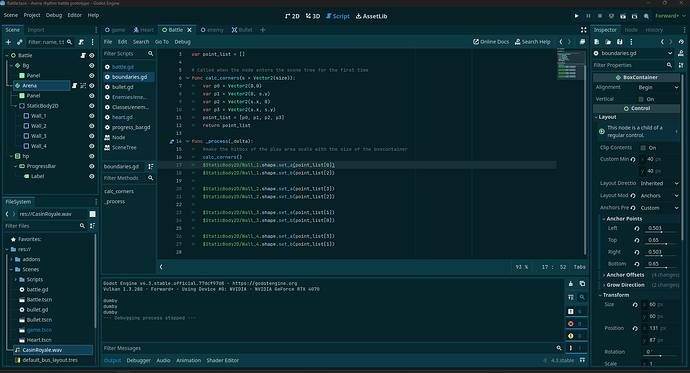This screenshot has height=373, width=690.
Task: Open Inspector history back arrow
Action: coord(662,42)
